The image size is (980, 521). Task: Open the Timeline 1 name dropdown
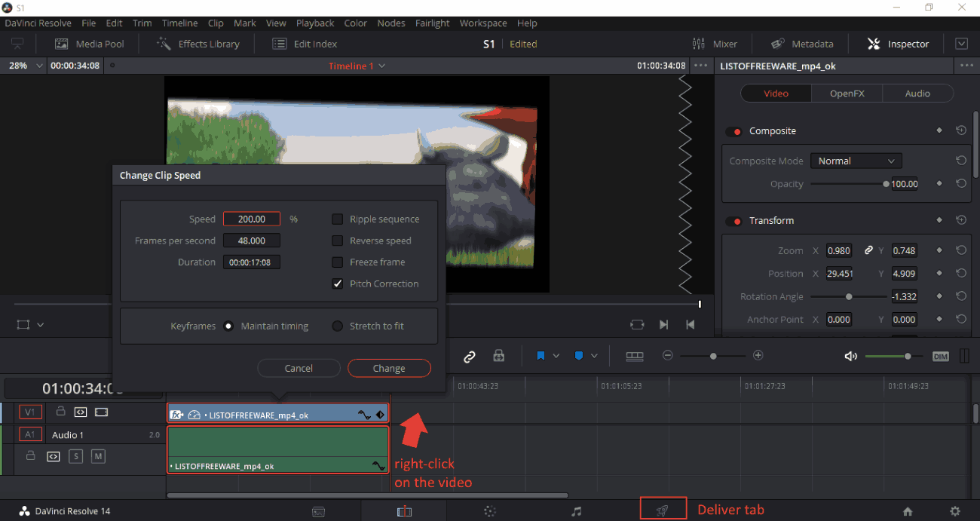[x=357, y=66]
